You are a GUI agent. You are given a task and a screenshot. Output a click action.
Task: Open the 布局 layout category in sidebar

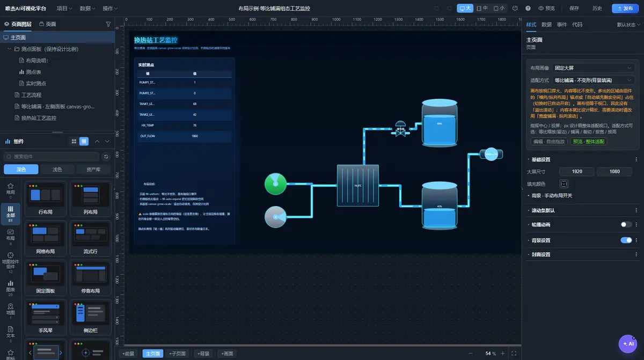(10, 236)
